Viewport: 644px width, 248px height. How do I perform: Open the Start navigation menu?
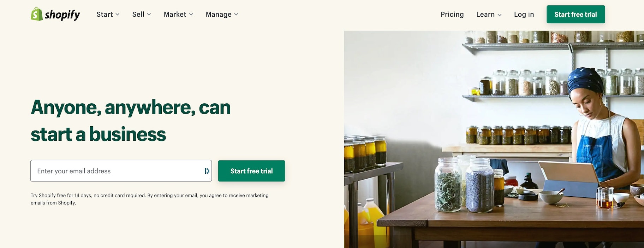tap(108, 15)
